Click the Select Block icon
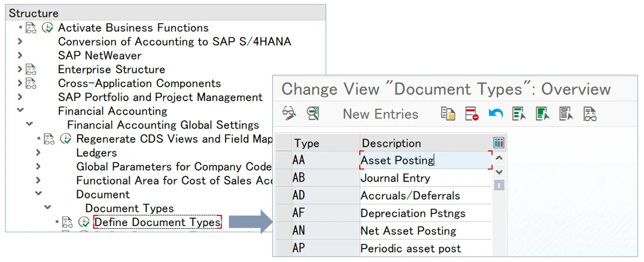The image size is (644, 262). (542, 114)
